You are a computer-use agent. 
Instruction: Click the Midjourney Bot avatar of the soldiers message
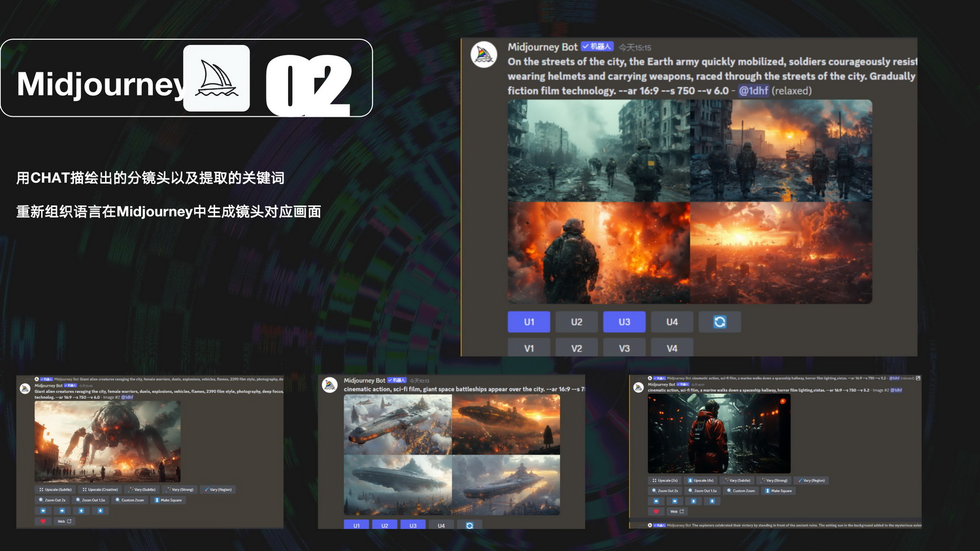pos(484,55)
